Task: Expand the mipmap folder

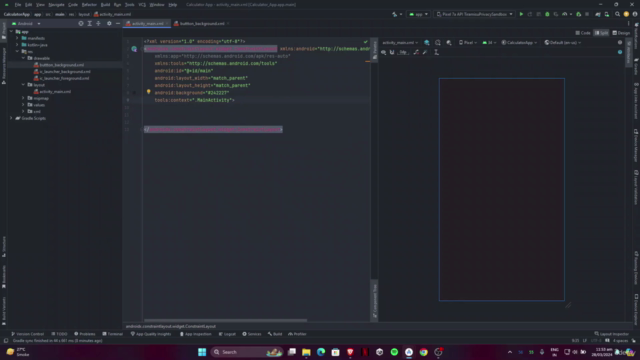Action: tap(23, 98)
